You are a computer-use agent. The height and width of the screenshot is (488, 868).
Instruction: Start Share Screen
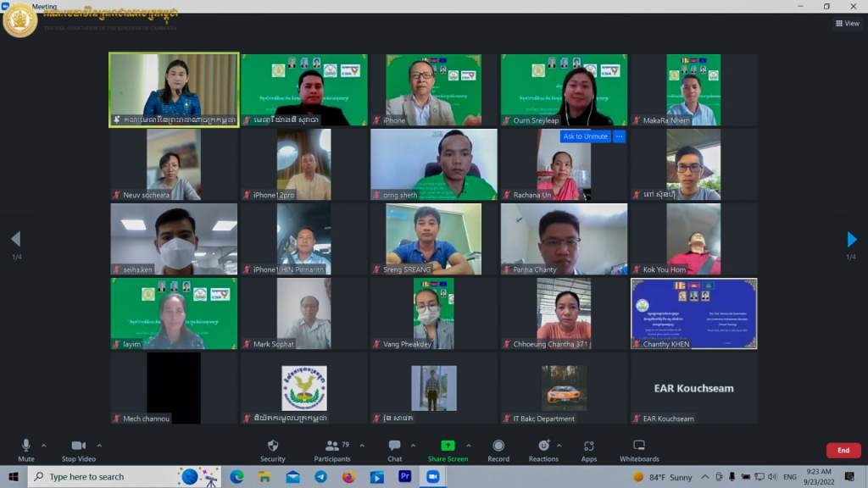click(x=448, y=450)
